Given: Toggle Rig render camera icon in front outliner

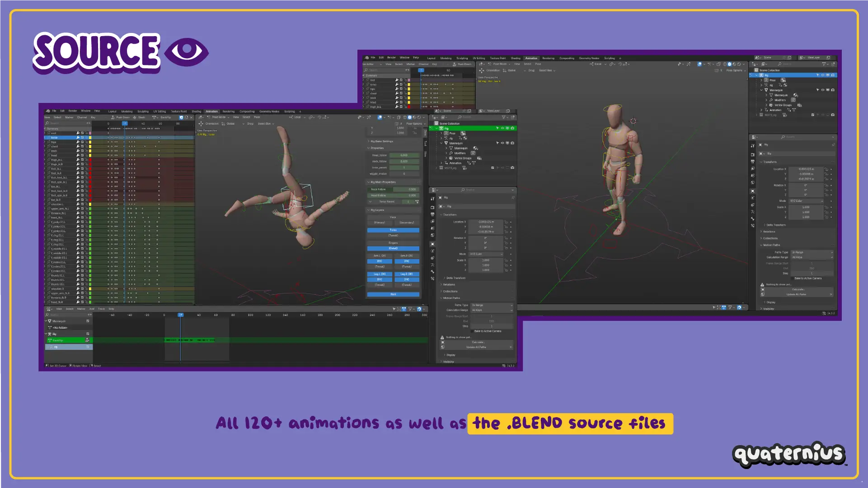Looking at the screenshot, I should [x=512, y=128].
